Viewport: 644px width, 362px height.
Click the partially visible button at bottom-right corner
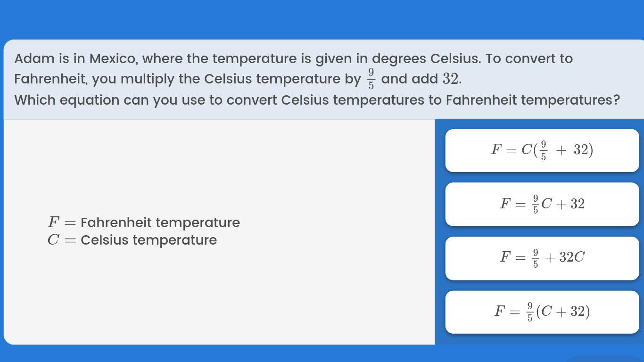(x=606, y=359)
